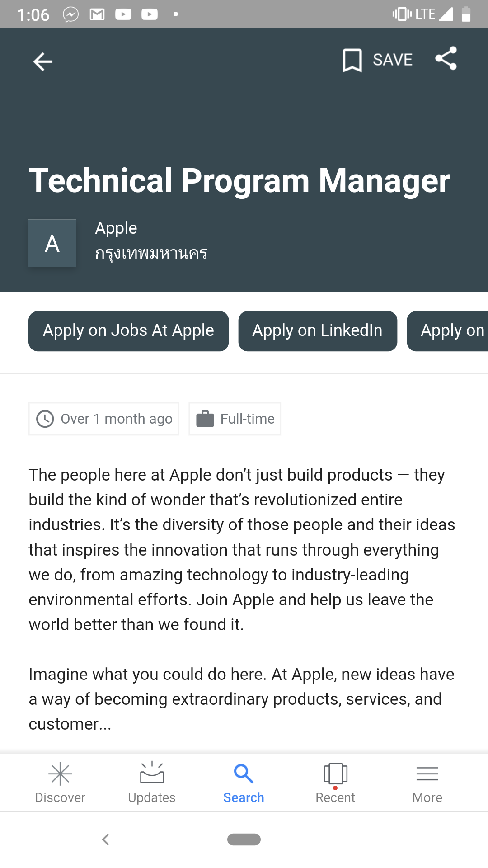Open the Discover tab

60,782
